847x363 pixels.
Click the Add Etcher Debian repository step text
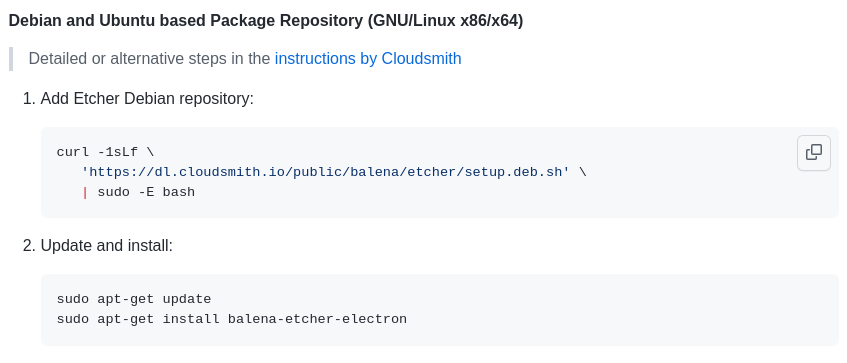147,99
